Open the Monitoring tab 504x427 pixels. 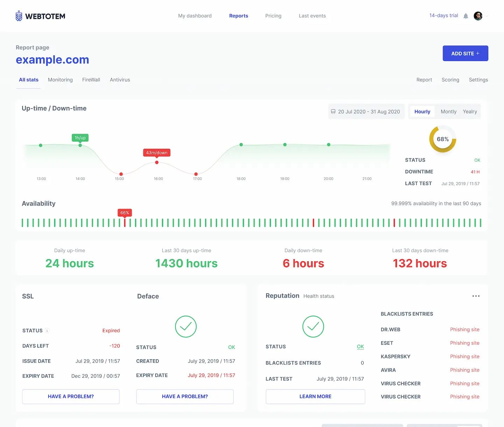(x=60, y=80)
